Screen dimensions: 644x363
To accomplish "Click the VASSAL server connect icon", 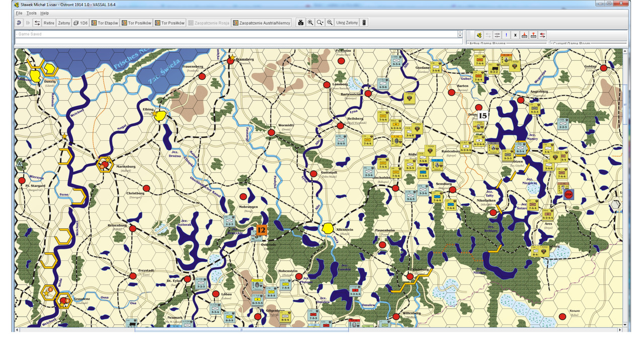I will (x=479, y=35).
